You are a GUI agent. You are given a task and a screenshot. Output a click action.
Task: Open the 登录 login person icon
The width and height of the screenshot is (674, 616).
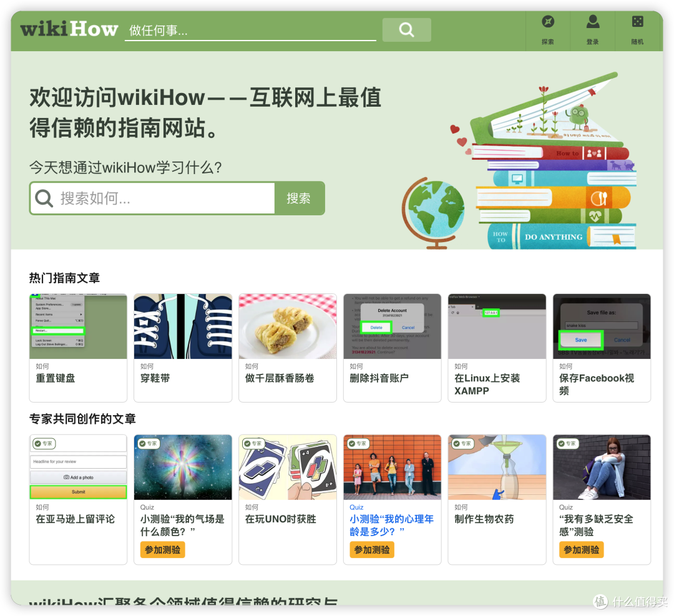593,21
